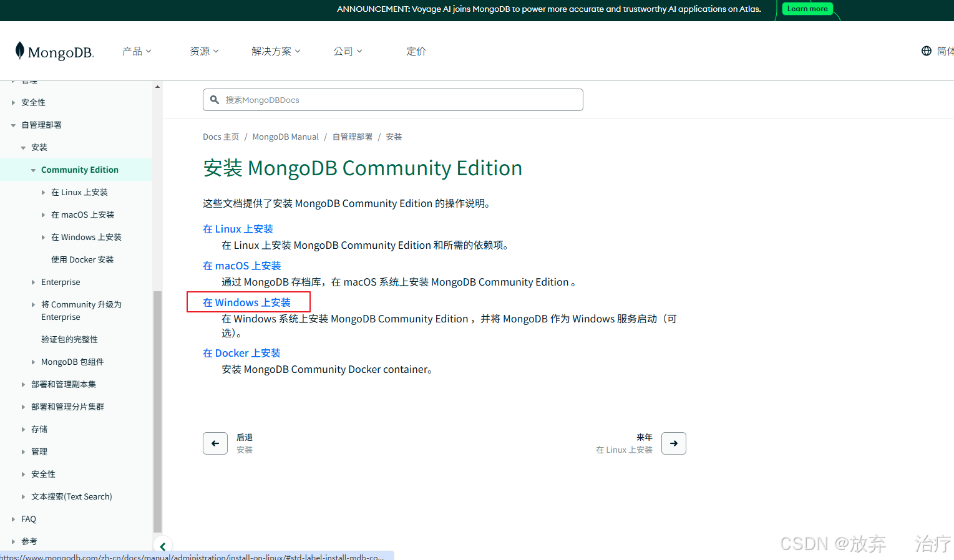Collapse the sidebar with the chevron button
The image size is (954, 560).
[x=162, y=547]
